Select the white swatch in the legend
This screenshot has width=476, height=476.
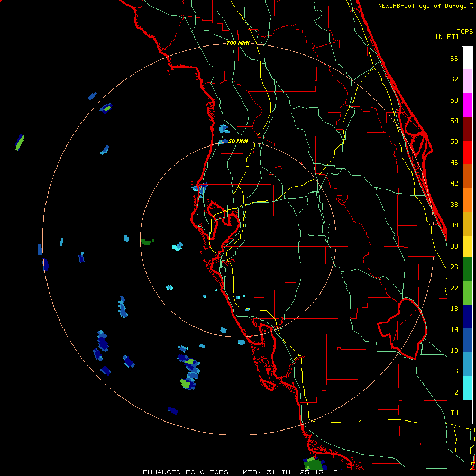[467, 58]
